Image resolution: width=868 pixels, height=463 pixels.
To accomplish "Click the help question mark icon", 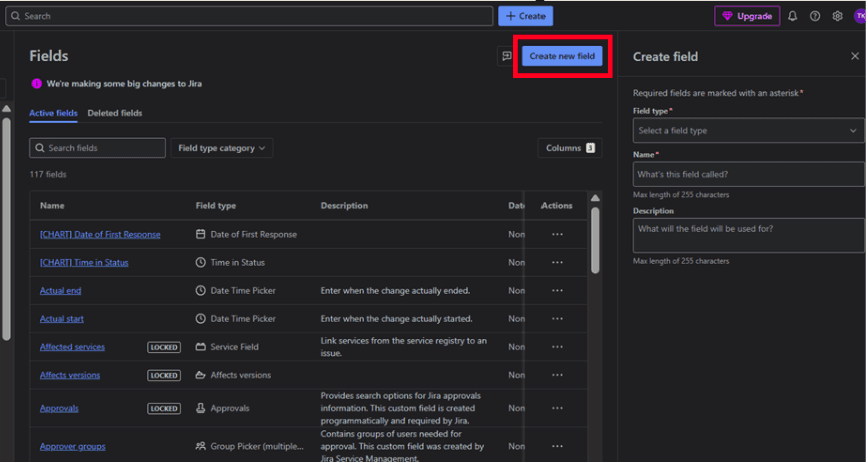I will point(815,16).
